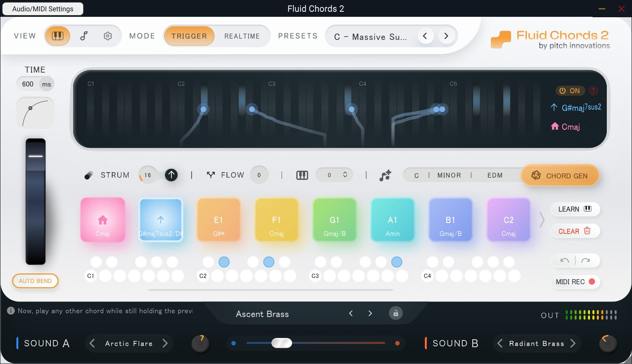Viewport: 632px width, 364px height.
Task: Select TRIGGER mode
Action: [189, 36]
